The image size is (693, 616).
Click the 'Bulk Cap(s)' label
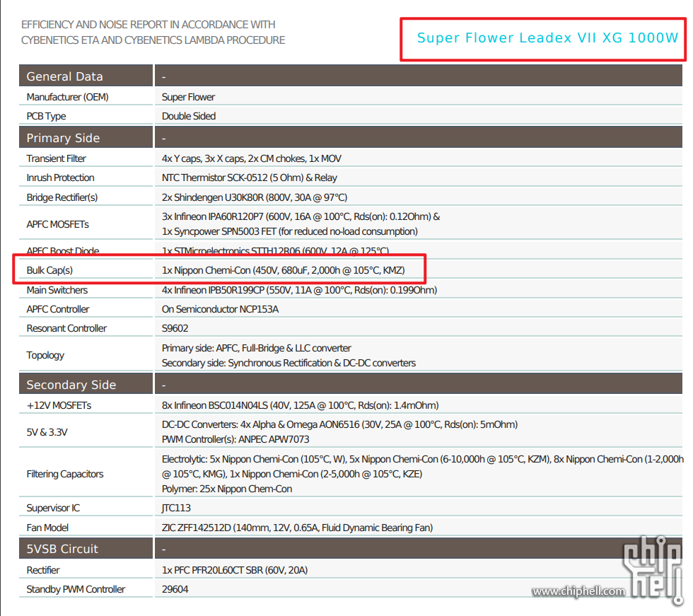tap(49, 270)
